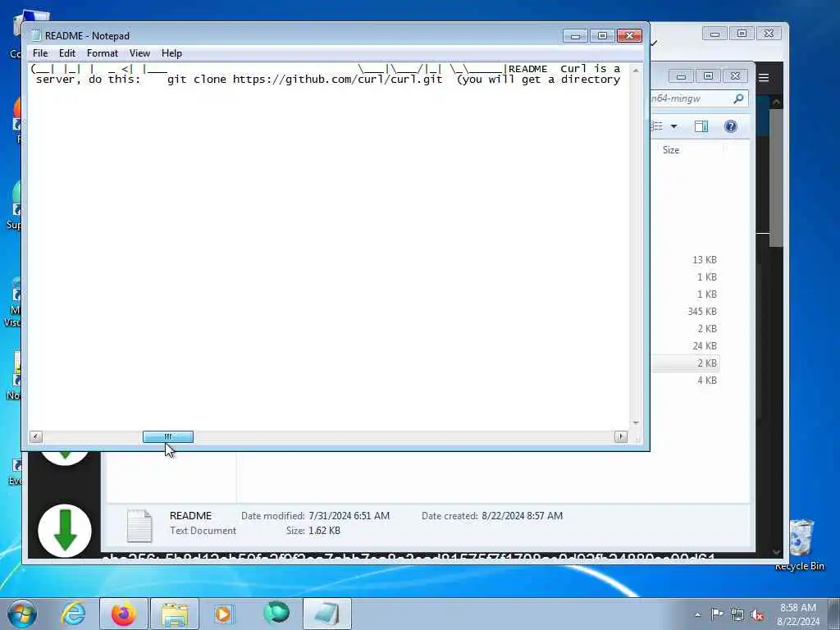Select the file row sized 13 KB

686,260
